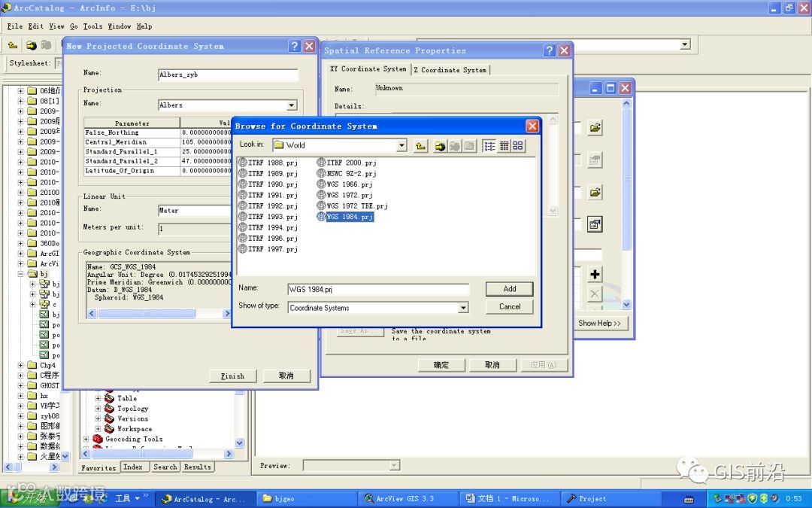Click Connect to Folder icon in Browse dialog
Screen dimensions: 812x508
[440, 146]
